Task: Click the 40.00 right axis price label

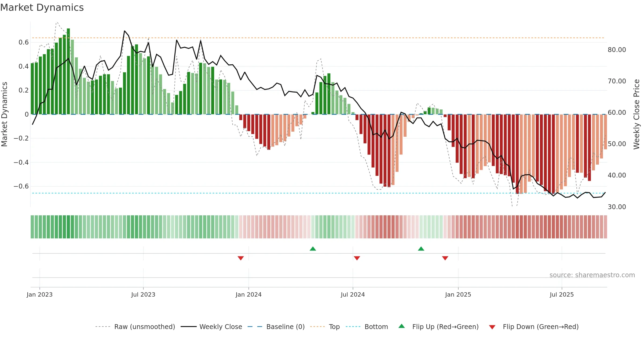Action: 617,175
